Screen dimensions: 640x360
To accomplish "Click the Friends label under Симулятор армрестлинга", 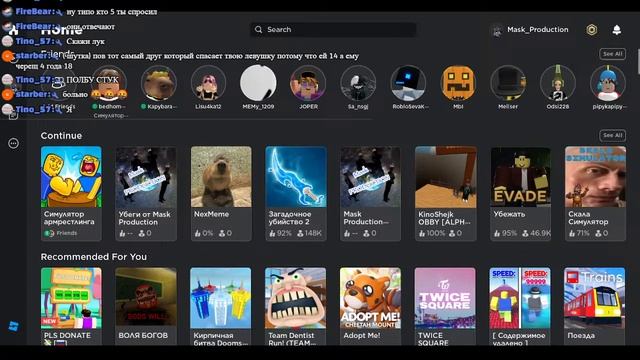I will [x=67, y=233].
